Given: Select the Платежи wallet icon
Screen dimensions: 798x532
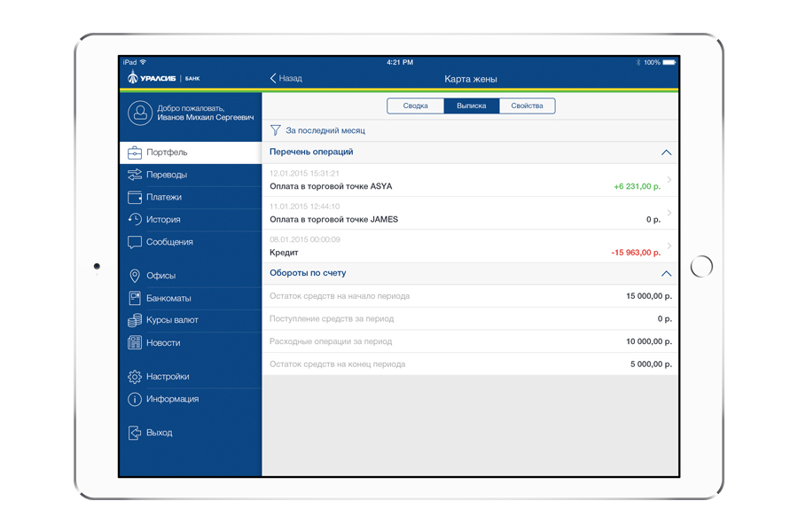Looking at the screenshot, I should (135, 197).
